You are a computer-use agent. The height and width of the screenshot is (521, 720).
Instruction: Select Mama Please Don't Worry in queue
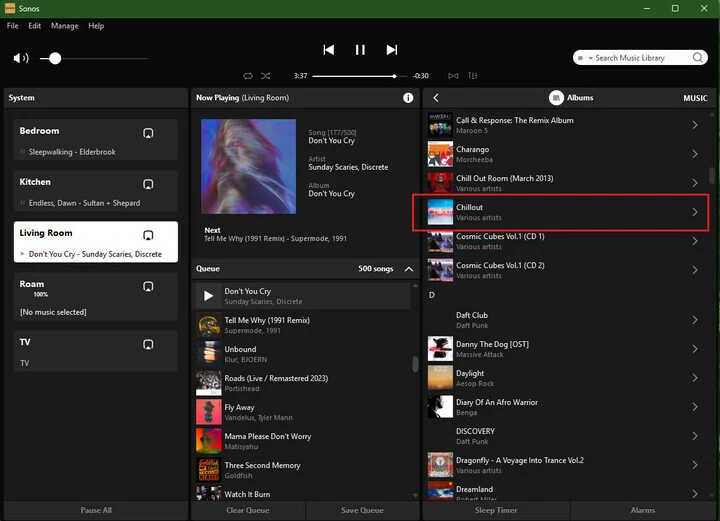pyautogui.click(x=304, y=441)
